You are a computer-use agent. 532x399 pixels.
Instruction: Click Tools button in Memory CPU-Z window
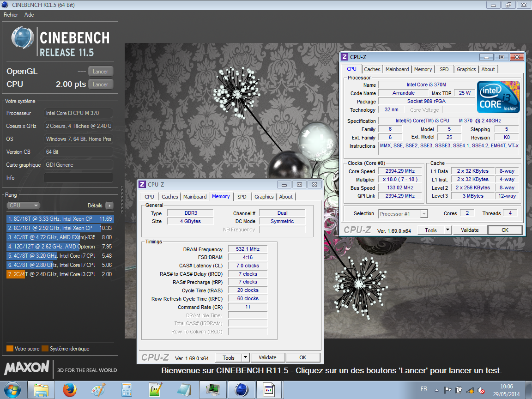pos(228,358)
